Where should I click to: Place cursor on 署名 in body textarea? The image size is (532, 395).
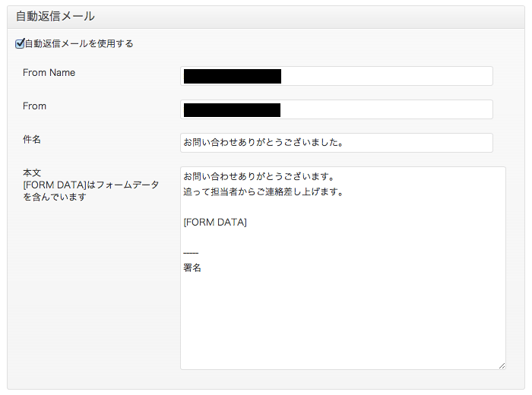[192, 268]
